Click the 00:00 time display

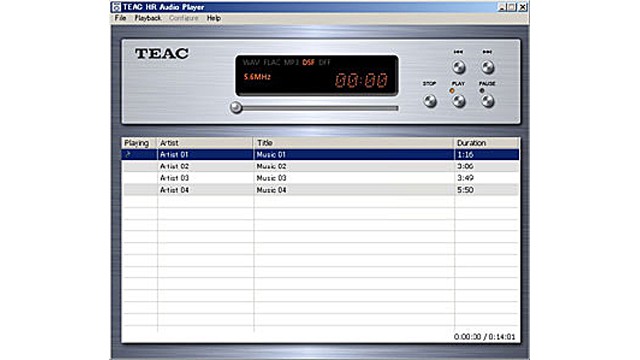361,80
